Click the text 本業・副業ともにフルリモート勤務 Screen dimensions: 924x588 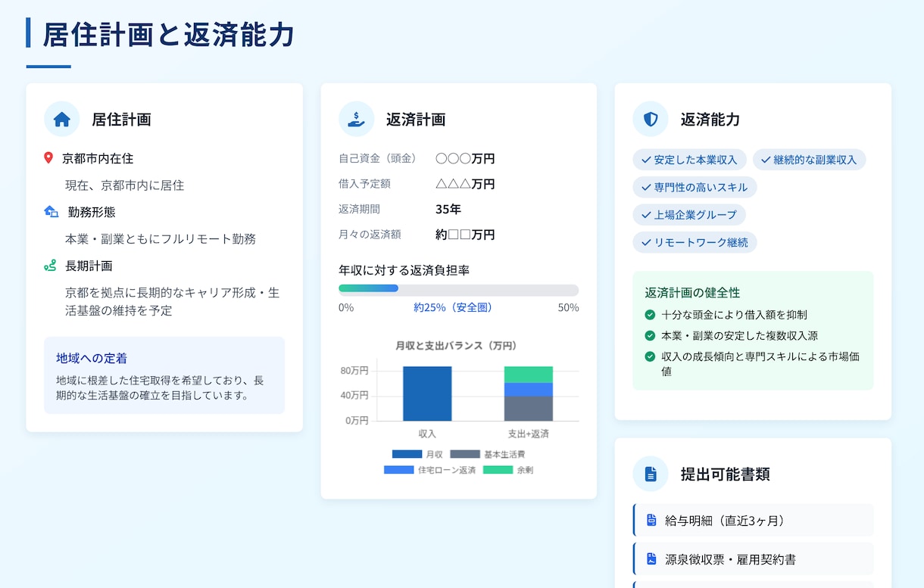click(x=161, y=239)
